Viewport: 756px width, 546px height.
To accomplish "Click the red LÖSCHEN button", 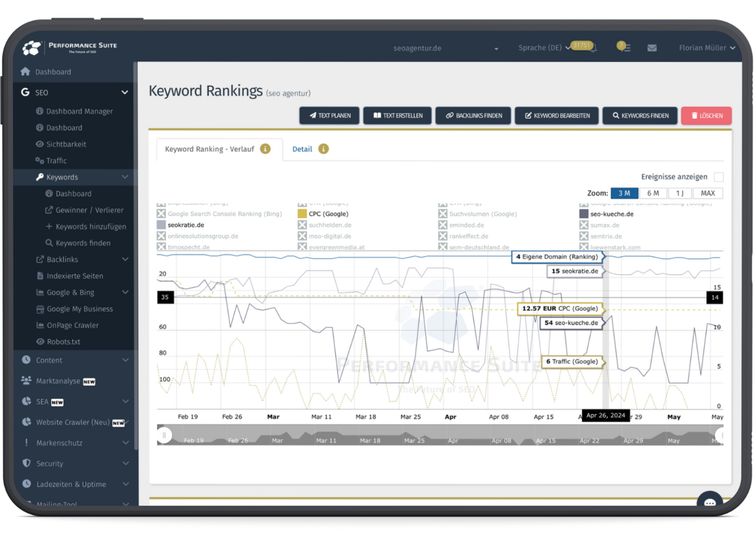I will (706, 116).
